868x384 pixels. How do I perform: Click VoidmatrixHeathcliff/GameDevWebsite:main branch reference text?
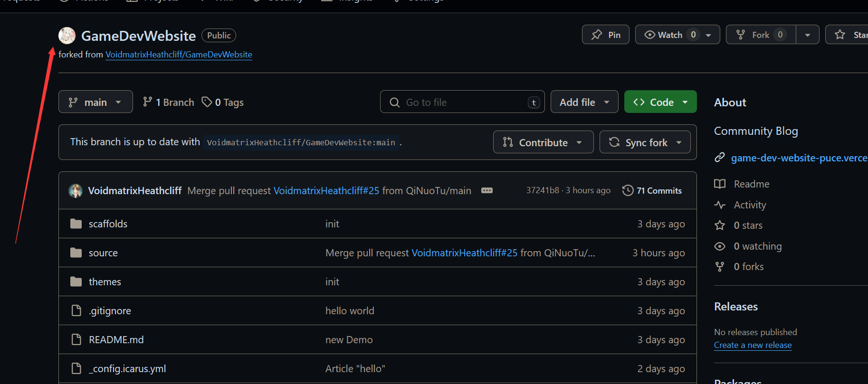301,142
